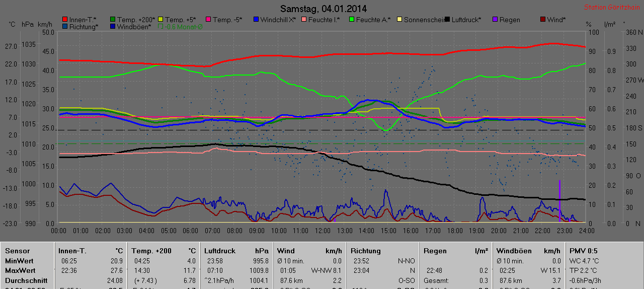Viewport: 644px width, 289px height.
Task: Click the yellow-green Temp. +5 legend swatch
Action: [160, 20]
